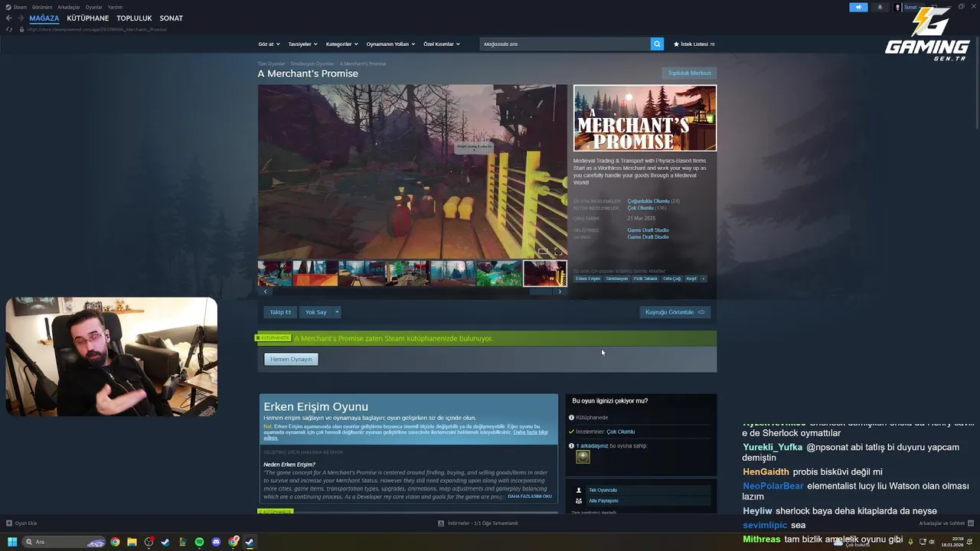
Task: Open the Yardım menu
Action: pos(115,7)
